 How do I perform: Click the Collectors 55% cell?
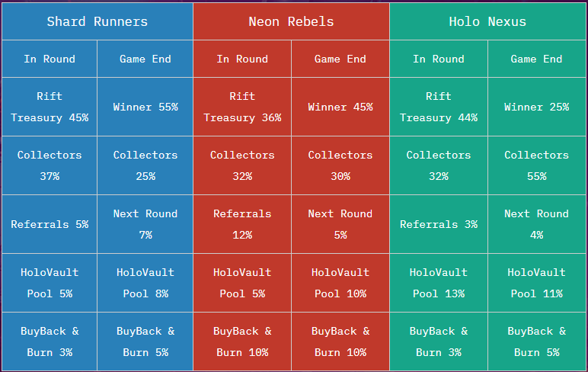coord(536,165)
